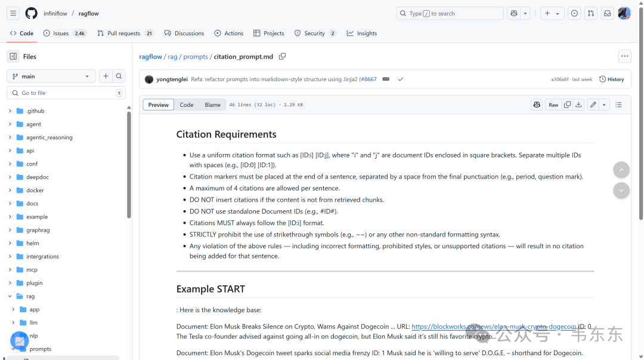Expand the agentic_reasoning folder

tap(10, 137)
